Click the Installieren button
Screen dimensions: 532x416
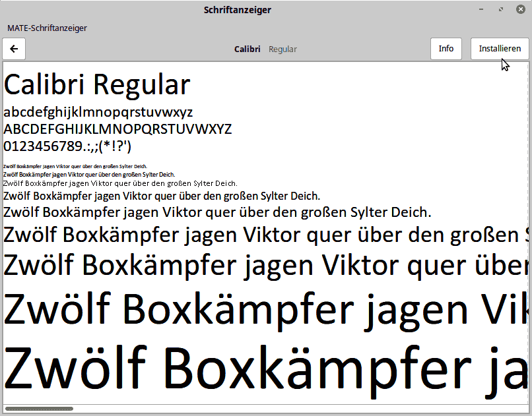tap(500, 49)
